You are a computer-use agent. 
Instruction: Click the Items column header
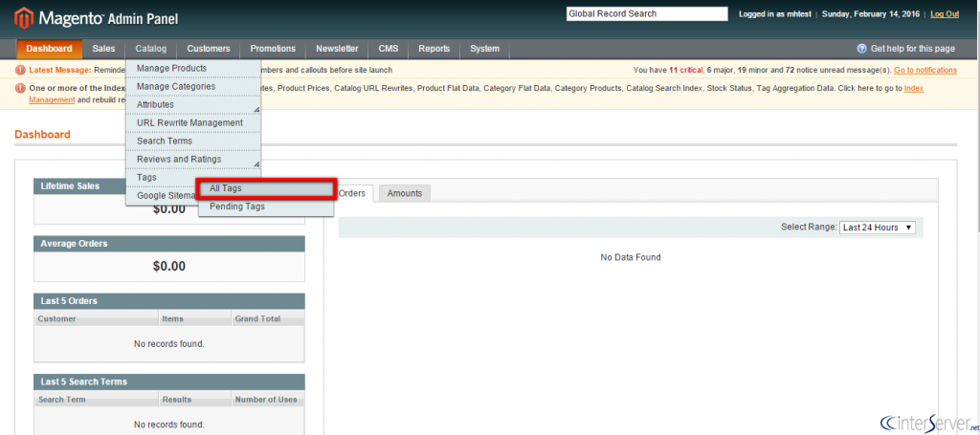[x=195, y=319]
